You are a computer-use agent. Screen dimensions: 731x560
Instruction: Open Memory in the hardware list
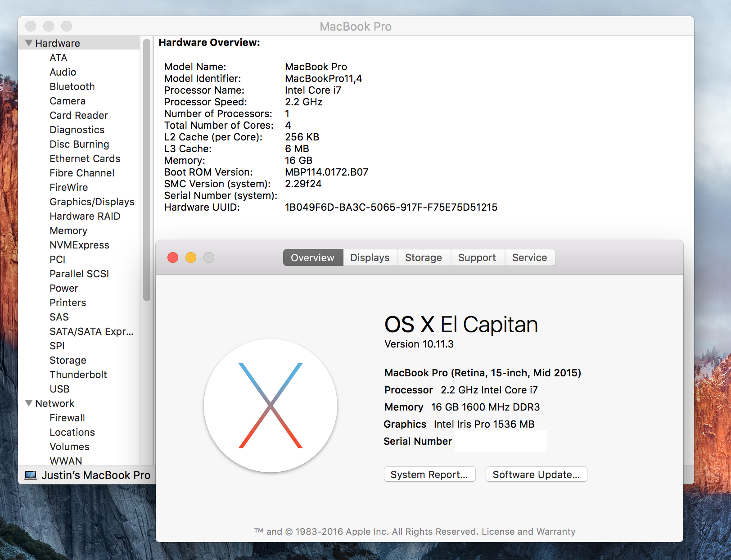coord(68,230)
